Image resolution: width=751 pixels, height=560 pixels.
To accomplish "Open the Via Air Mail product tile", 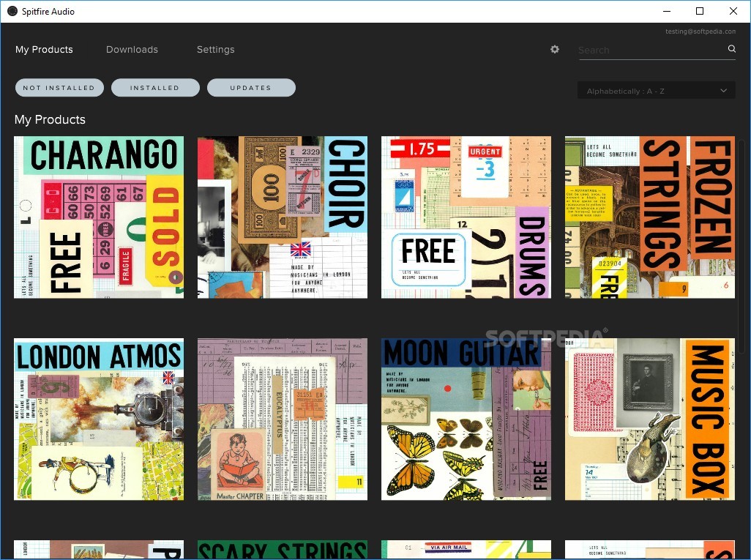I will click(x=466, y=550).
